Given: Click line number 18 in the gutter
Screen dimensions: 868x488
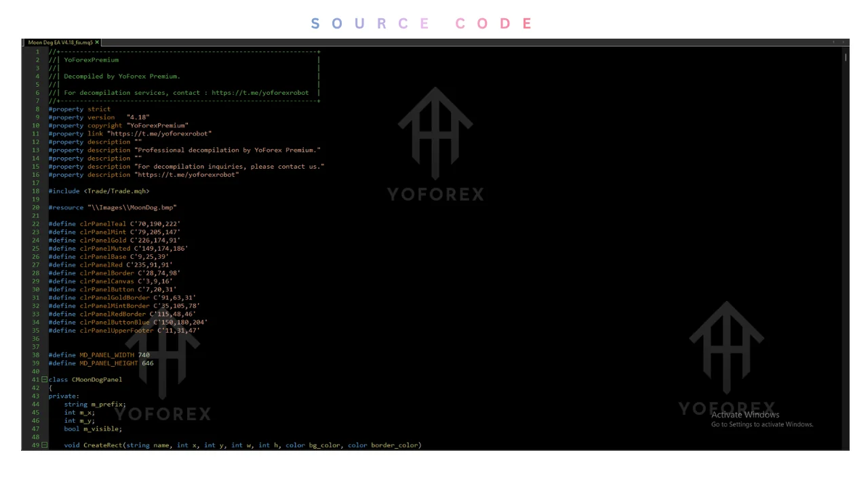Looking at the screenshot, I should click(35, 191).
